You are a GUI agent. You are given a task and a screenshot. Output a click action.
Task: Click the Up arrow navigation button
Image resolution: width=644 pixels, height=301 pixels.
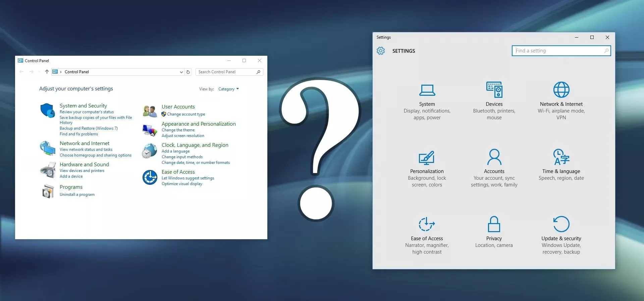click(x=47, y=72)
